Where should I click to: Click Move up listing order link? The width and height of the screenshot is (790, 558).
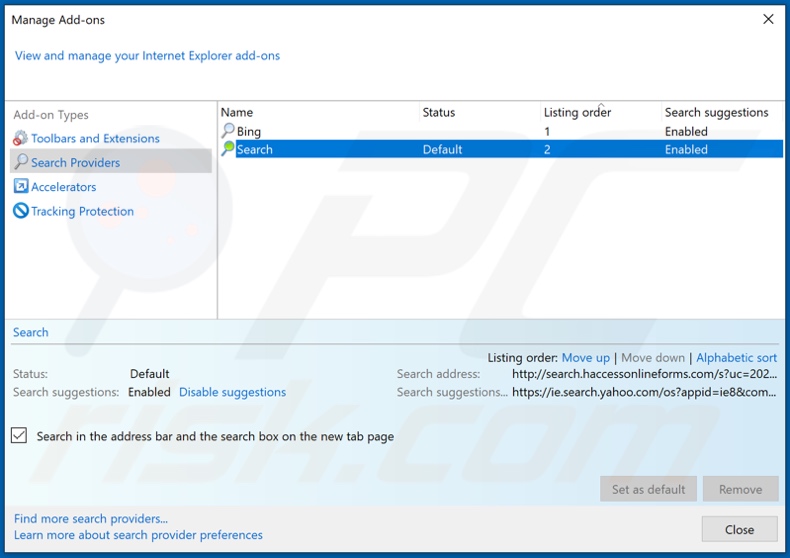[x=585, y=358]
